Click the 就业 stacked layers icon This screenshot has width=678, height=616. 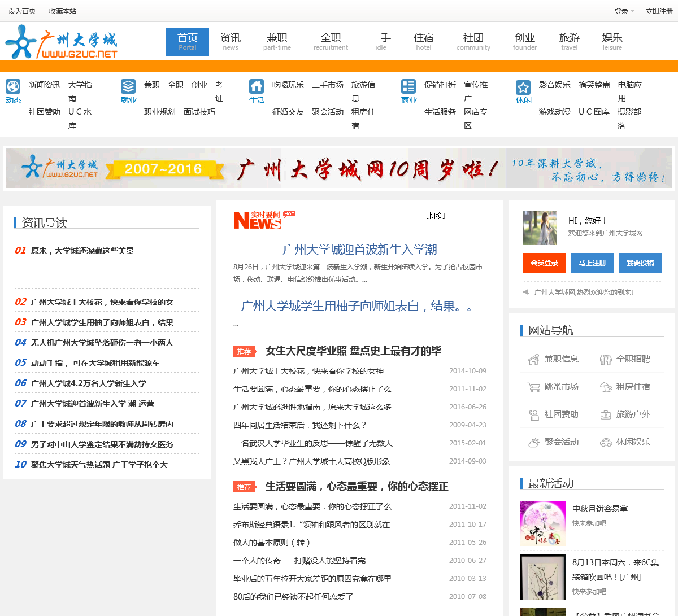(x=128, y=86)
